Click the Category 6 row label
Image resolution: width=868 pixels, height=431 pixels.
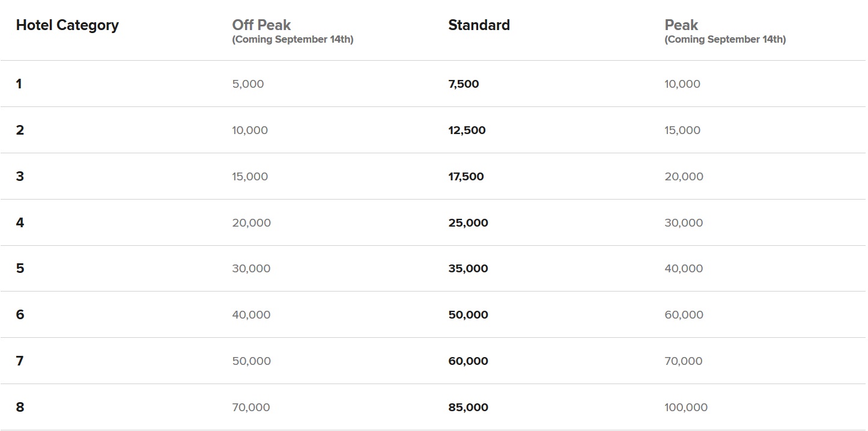(20, 315)
